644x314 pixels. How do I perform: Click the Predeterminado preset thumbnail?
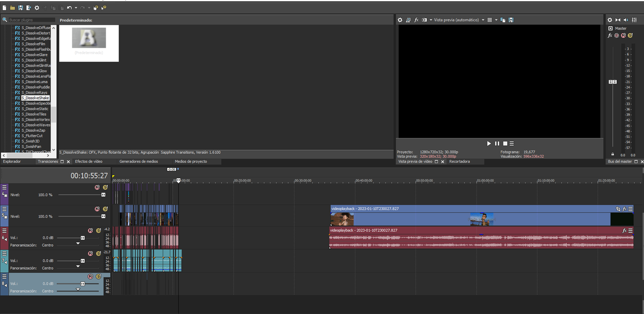(x=89, y=38)
